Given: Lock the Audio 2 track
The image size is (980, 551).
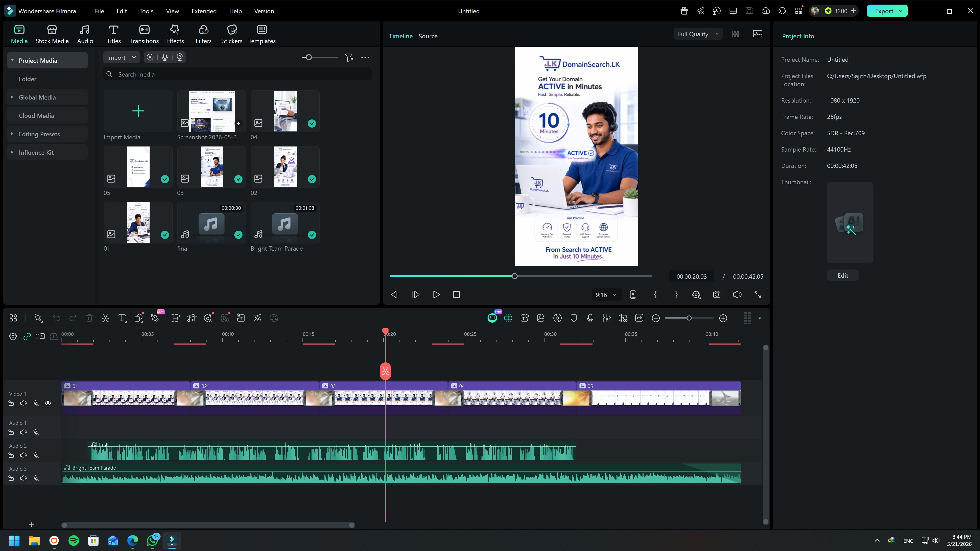Looking at the screenshot, I should tap(11, 455).
